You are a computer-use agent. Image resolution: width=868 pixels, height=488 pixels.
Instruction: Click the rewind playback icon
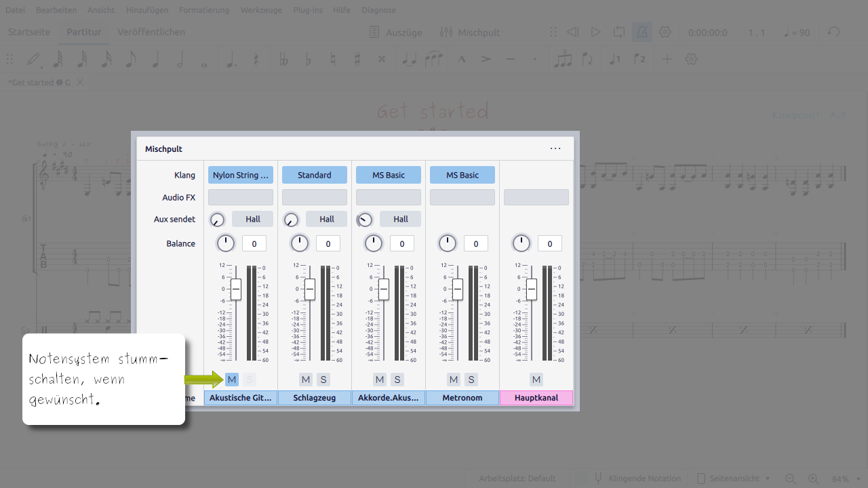[573, 33]
